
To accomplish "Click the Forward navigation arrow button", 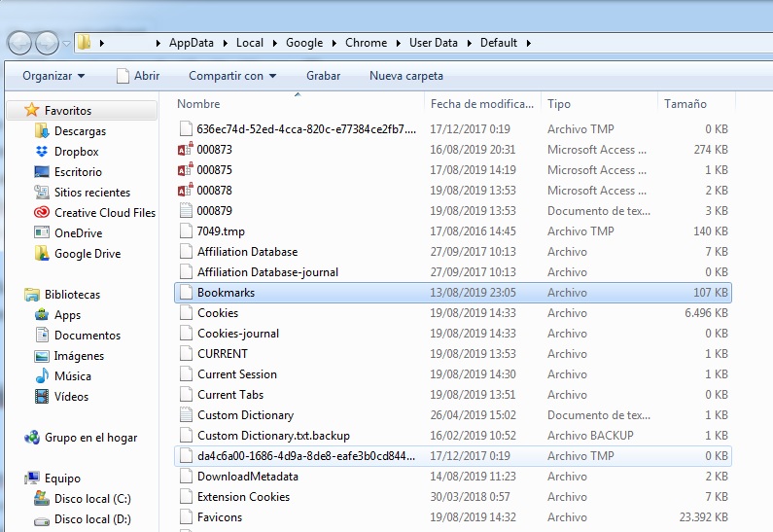I will [x=47, y=43].
